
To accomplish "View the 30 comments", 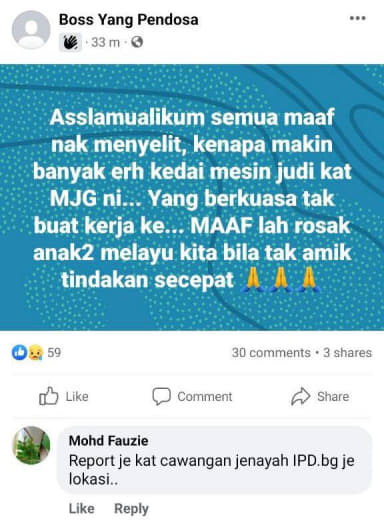I will tap(271, 353).
